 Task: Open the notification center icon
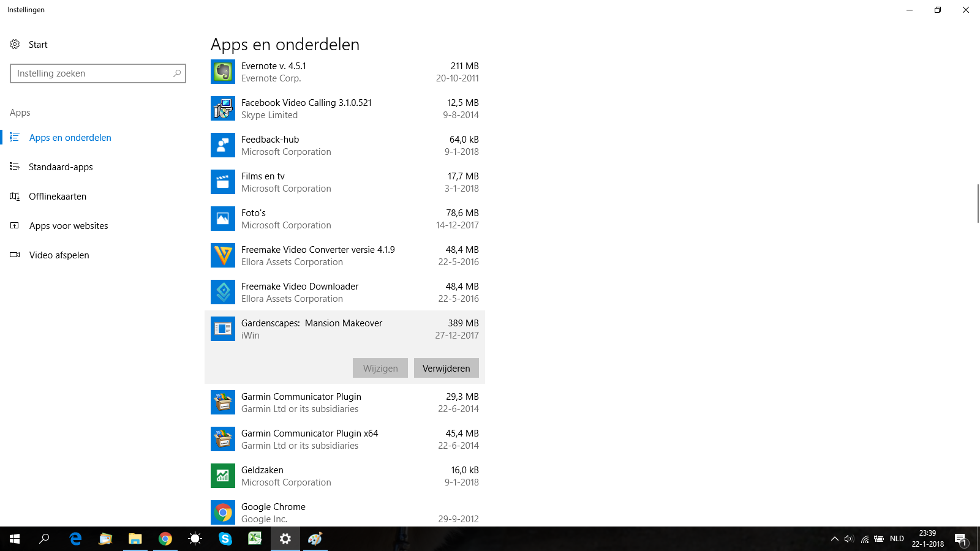[961, 539]
